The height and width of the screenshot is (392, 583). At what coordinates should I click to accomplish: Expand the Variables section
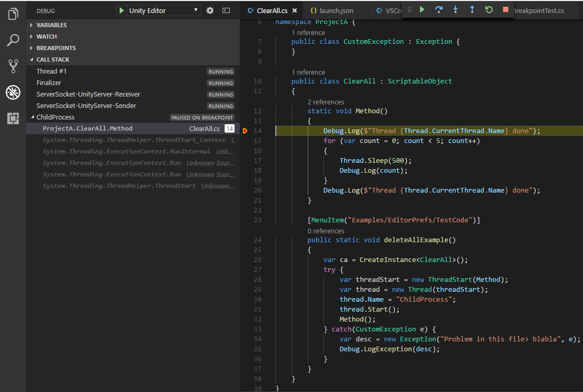[51, 25]
